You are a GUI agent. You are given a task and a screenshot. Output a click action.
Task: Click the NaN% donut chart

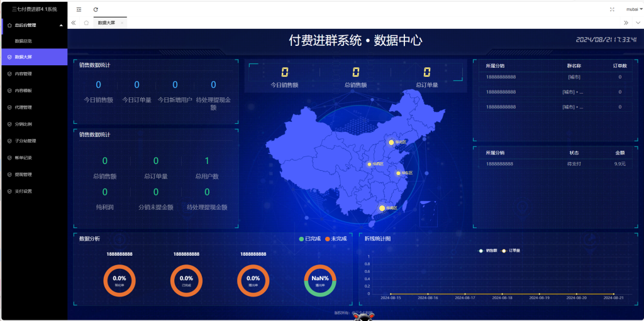coord(320,281)
